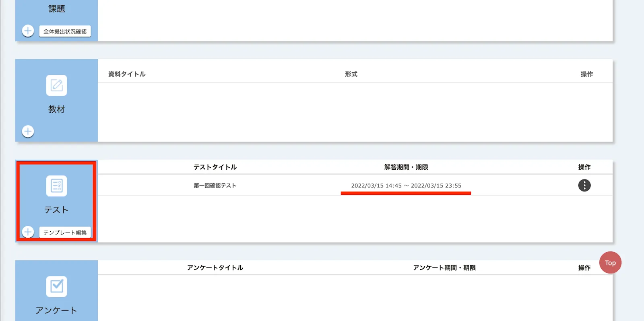
Task: Click the テストタイトル column header
Action: [215, 167]
